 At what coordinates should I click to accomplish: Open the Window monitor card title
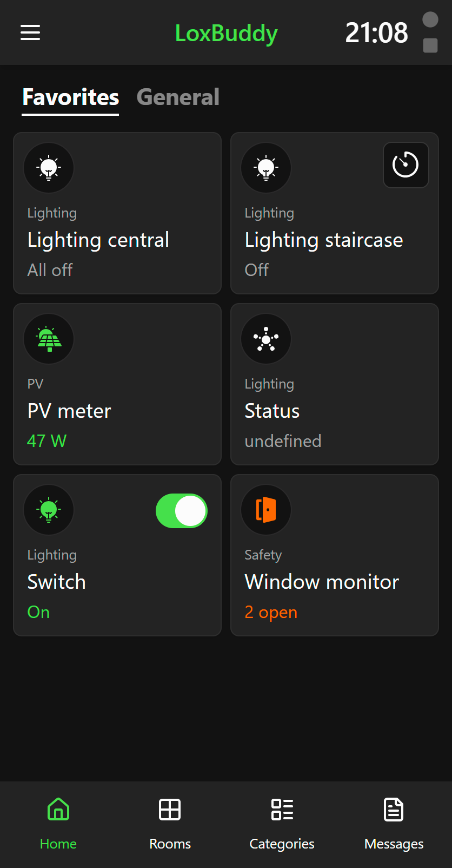(x=322, y=582)
